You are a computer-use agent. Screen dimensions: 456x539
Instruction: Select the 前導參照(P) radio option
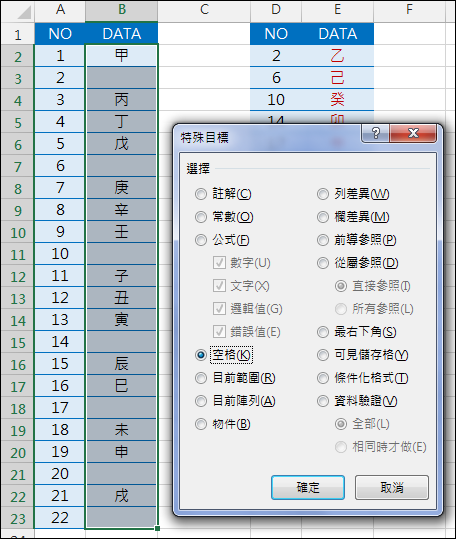pos(323,240)
